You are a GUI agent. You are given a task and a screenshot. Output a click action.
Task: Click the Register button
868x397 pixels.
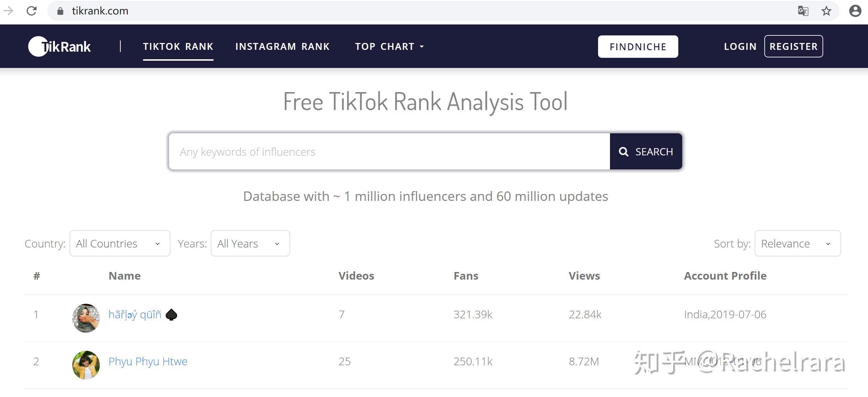794,46
